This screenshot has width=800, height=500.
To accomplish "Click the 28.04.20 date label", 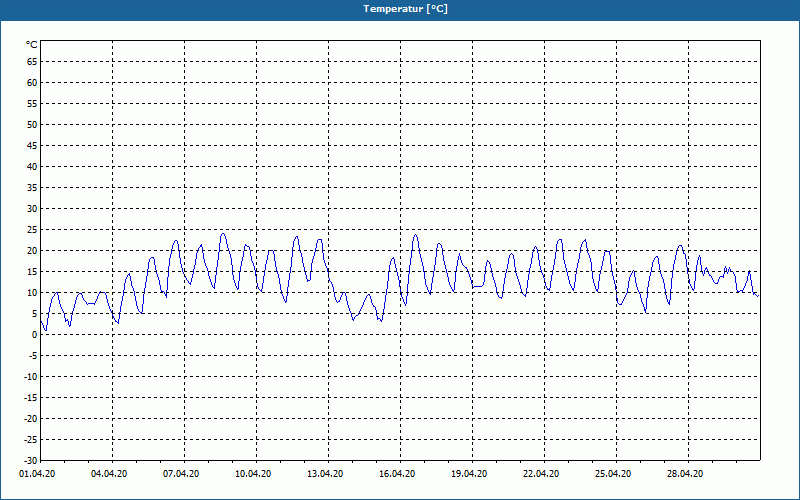I will tap(685, 473).
